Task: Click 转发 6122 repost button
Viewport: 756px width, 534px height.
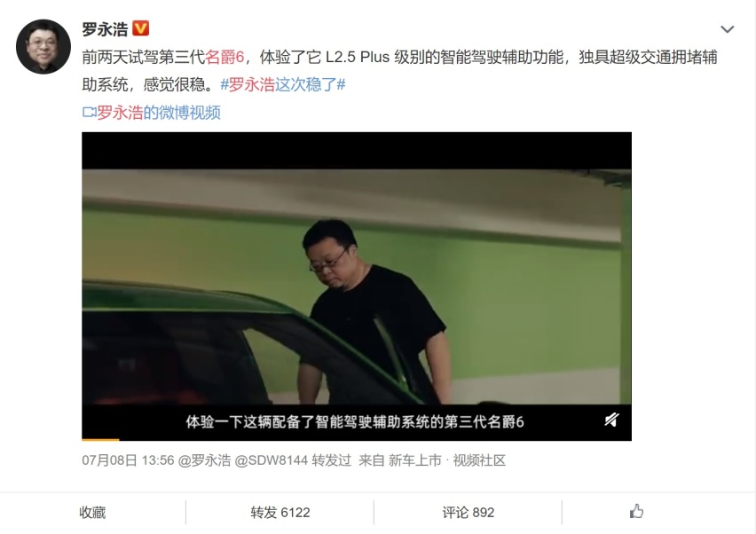Action: (x=280, y=513)
